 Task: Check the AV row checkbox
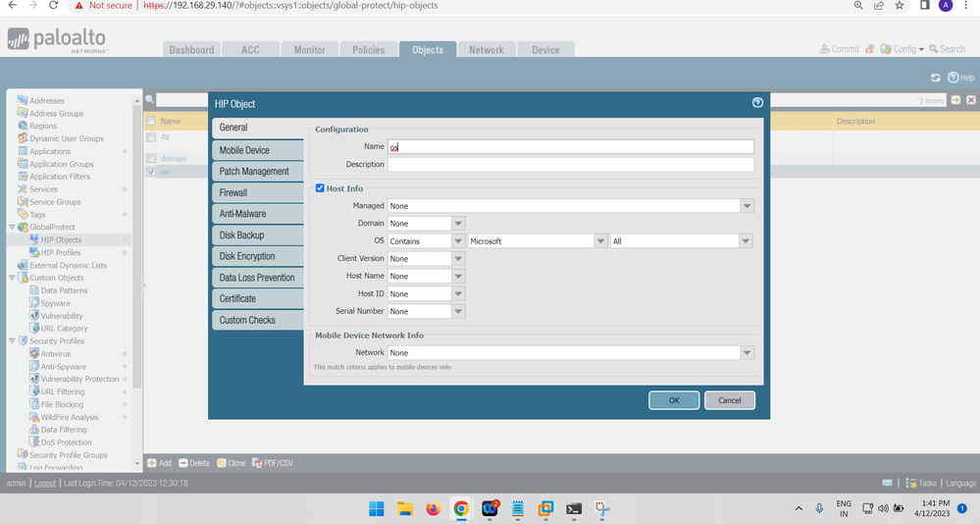click(x=151, y=137)
